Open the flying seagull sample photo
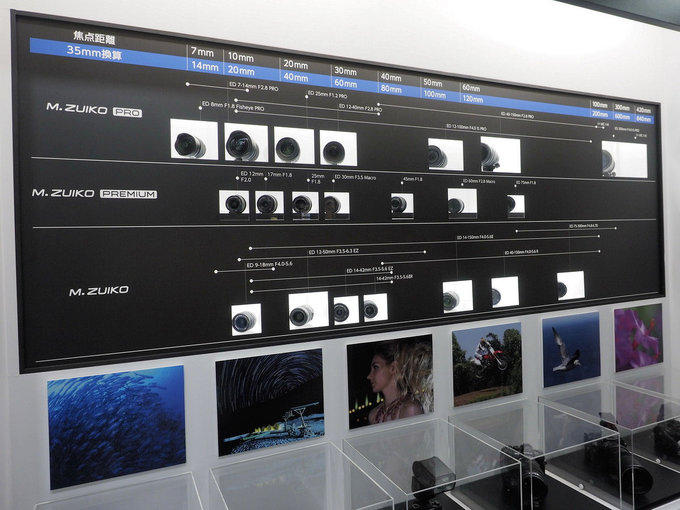This screenshot has height=510, width=680. pos(572,350)
